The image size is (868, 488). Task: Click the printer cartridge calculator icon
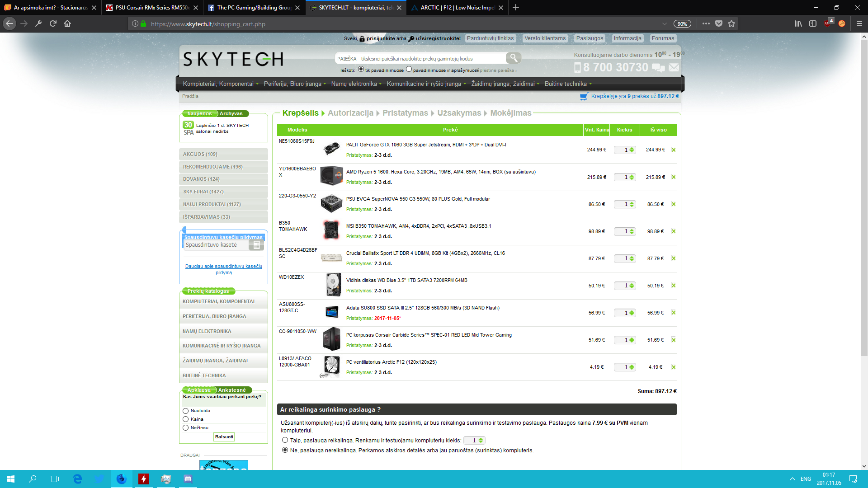coord(256,245)
